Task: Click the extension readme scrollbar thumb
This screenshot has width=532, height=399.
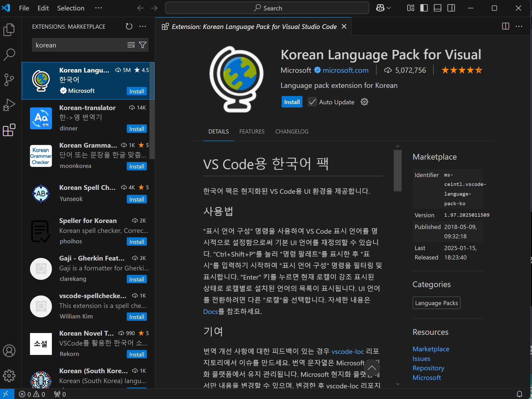Action: [x=397, y=171]
